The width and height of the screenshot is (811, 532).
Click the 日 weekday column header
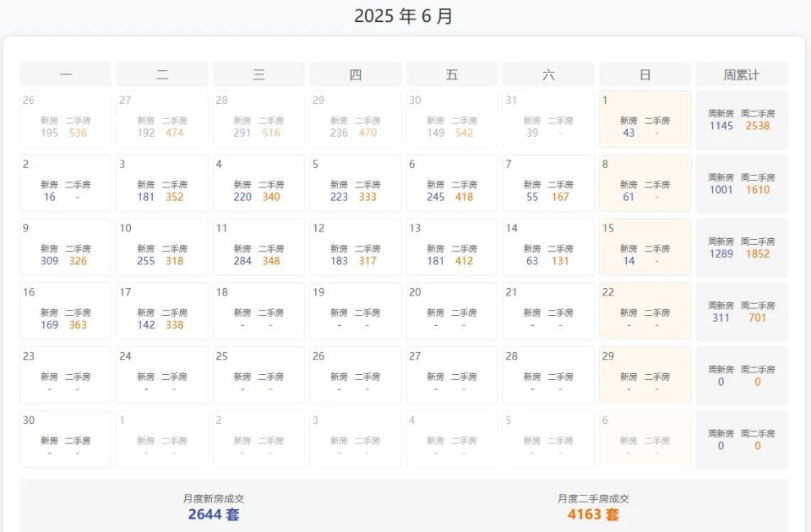point(645,74)
